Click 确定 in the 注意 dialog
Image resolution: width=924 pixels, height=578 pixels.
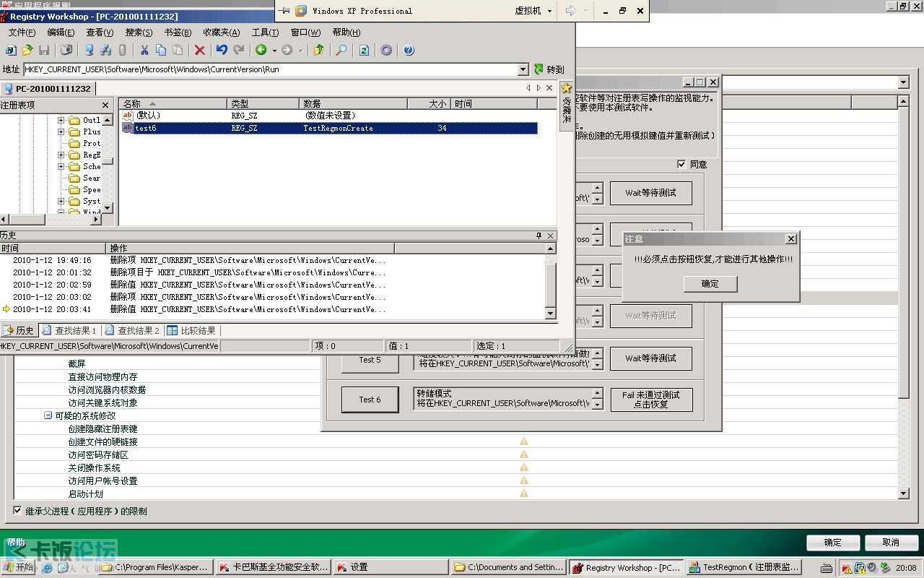click(x=710, y=284)
